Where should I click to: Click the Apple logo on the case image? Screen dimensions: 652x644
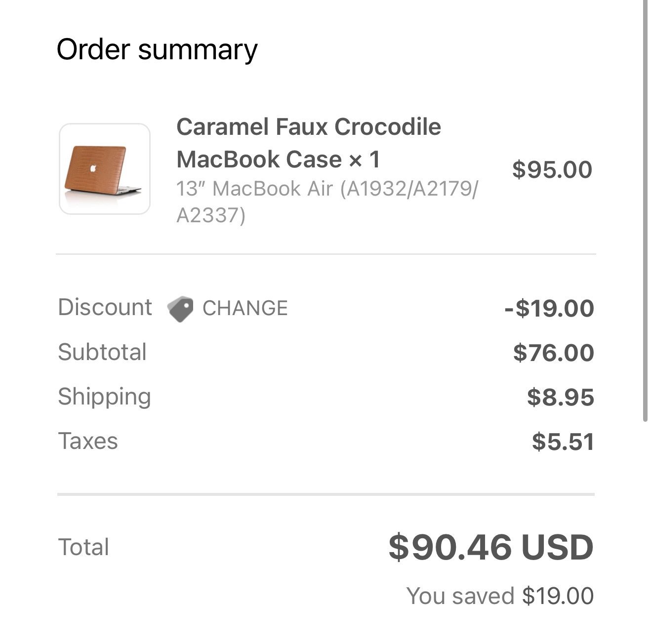point(93,169)
